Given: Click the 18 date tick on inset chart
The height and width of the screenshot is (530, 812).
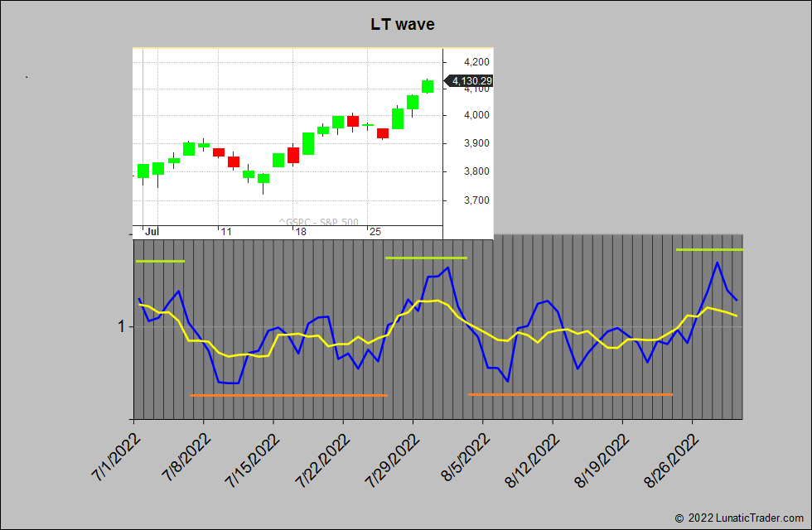Looking at the screenshot, I should click(x=301, y=232).
